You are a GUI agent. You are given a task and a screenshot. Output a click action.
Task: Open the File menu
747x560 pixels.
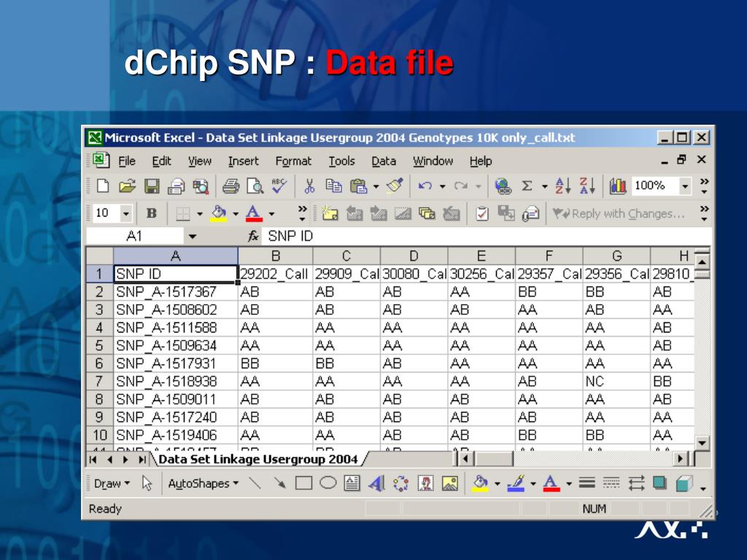[127, 161]
